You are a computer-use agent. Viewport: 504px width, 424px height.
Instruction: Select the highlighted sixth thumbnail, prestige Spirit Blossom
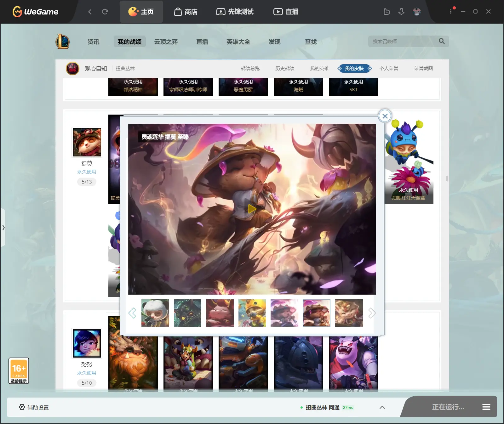[x=317, y=313]
